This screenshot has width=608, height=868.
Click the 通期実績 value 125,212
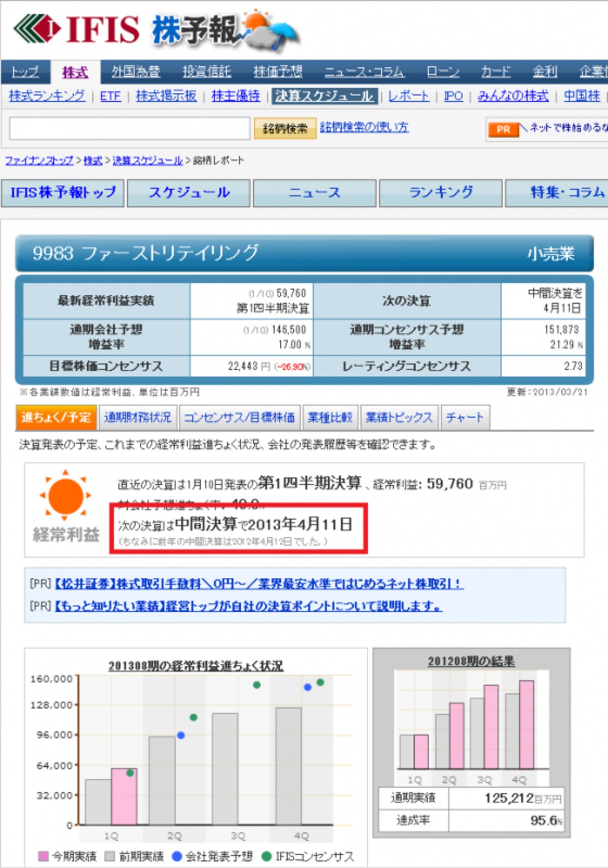pyautogui.click(x=509, y=799)
